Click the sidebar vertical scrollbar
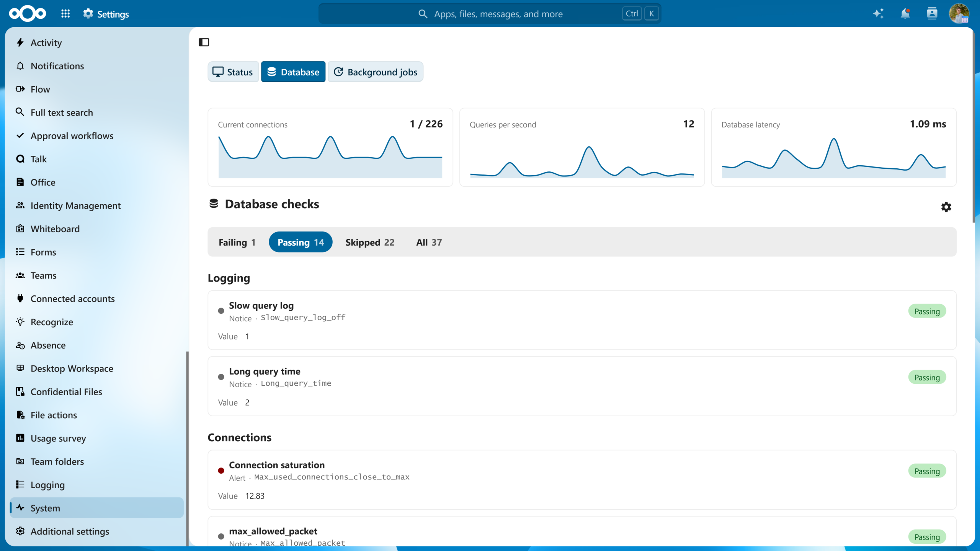This screenshot has width=980, height=551. (187, 448)
